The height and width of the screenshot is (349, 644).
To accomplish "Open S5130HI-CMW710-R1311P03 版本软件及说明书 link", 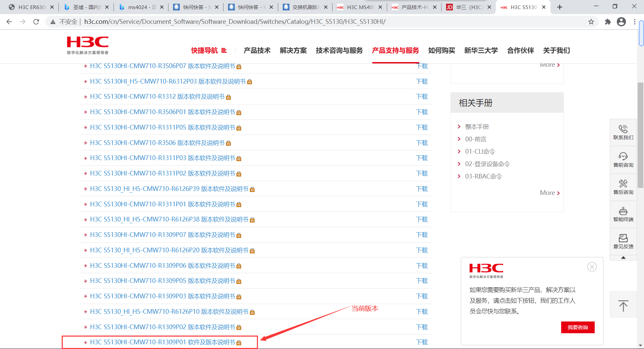I will click(x=162, y=158).
